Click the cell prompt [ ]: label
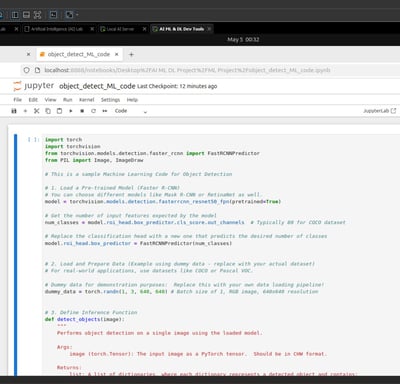Image resolution: width=400 pixels, height=384 pixels. (34, 139)
